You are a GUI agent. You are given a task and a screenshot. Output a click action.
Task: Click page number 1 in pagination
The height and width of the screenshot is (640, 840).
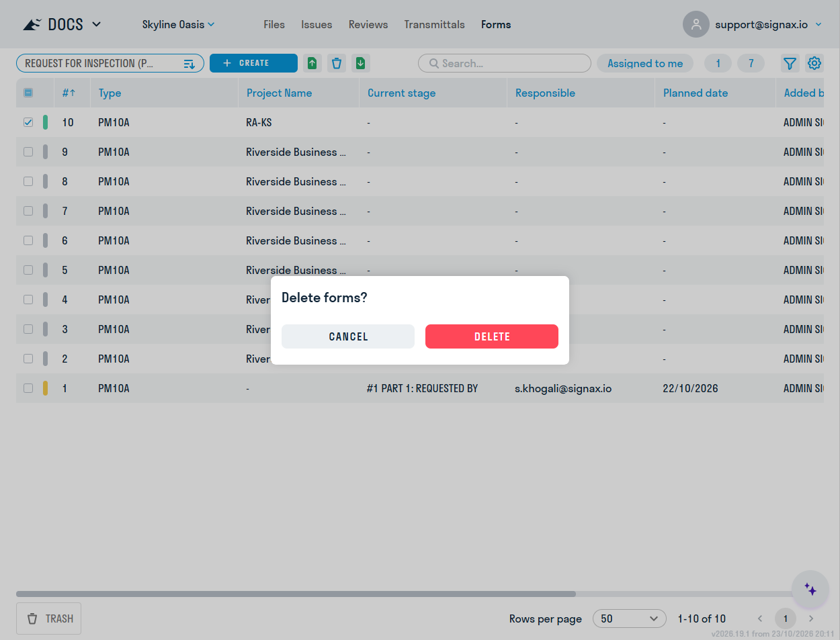(x=786, y=619)
